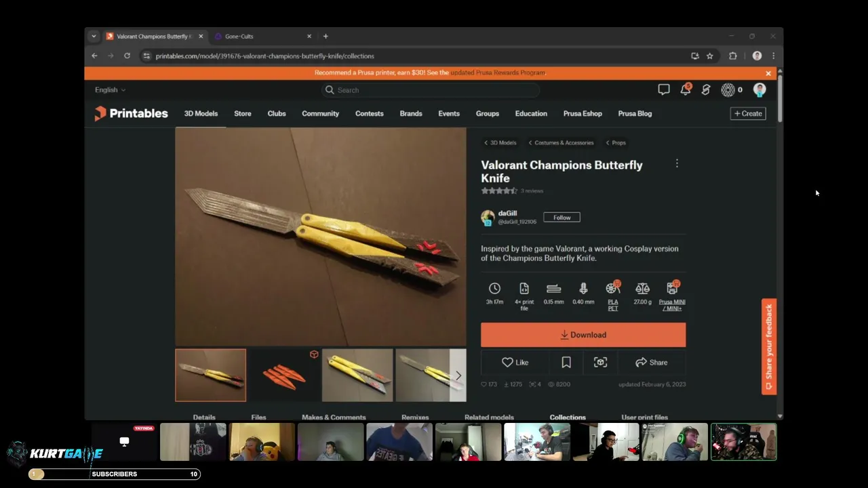Download the butterfly knife model

(583, 335)
